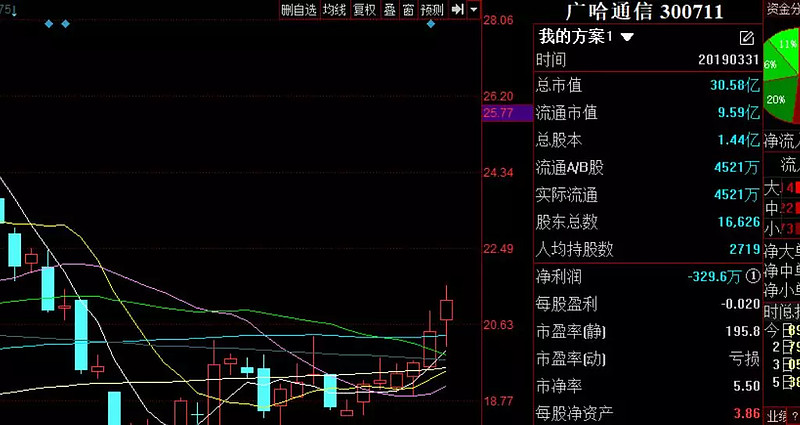Click the 人均持股数 value 2719
Viewport: 800px width, 425px height.
click(x=745, y=249)
